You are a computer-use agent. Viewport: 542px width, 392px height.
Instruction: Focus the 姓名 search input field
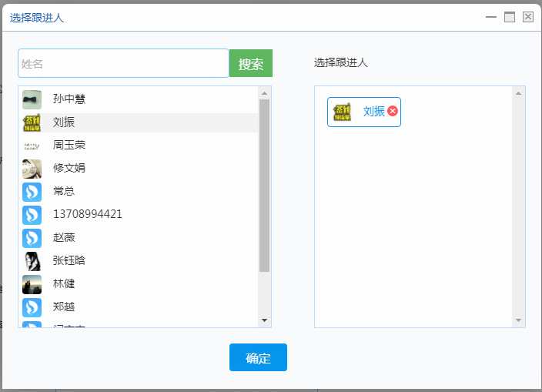tap(123, 64)
